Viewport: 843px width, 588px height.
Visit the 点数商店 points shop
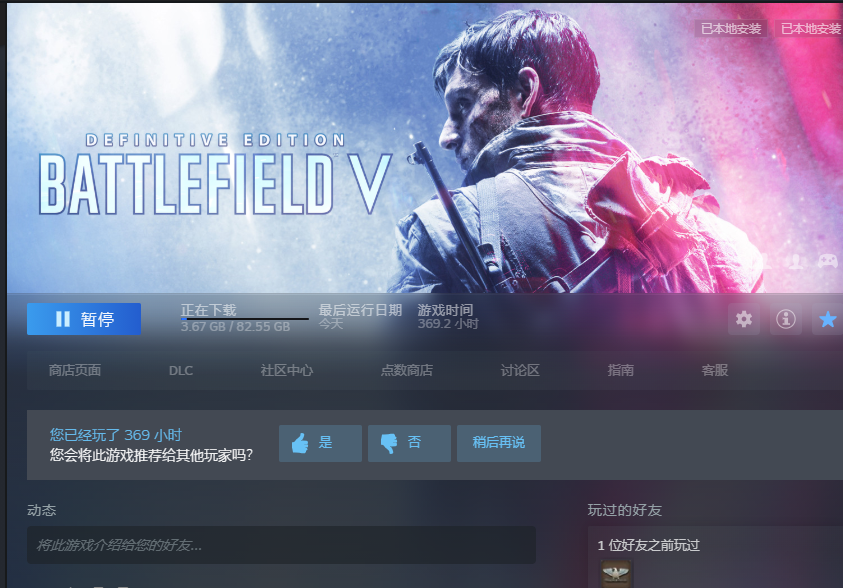point(406,370)
